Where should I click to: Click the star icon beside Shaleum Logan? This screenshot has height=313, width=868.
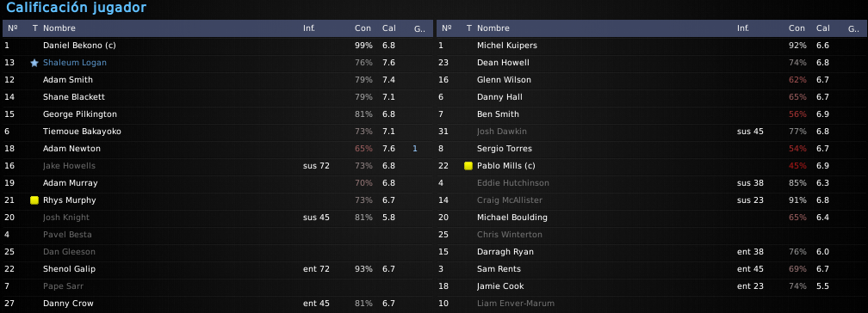(34, 63)
